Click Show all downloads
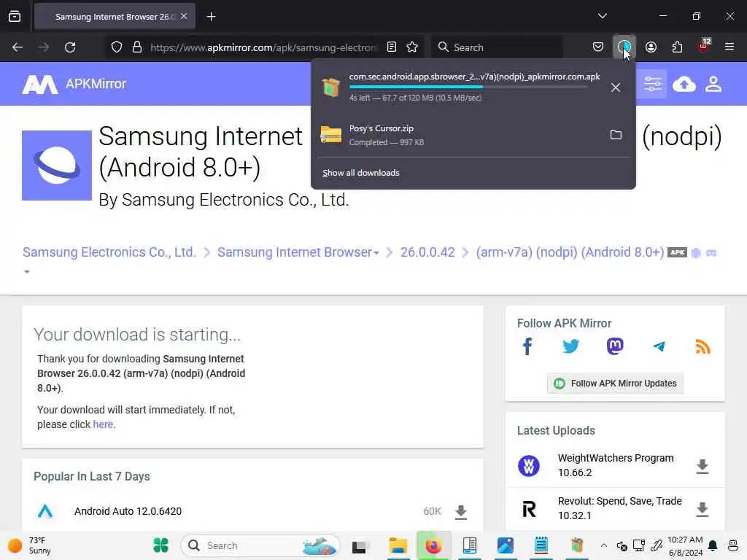This screenshot has width=747, height=560. (x=360, y=173)
